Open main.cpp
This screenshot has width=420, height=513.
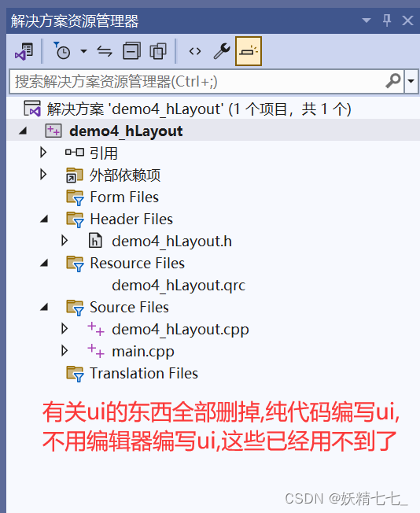tap(143, 352)
